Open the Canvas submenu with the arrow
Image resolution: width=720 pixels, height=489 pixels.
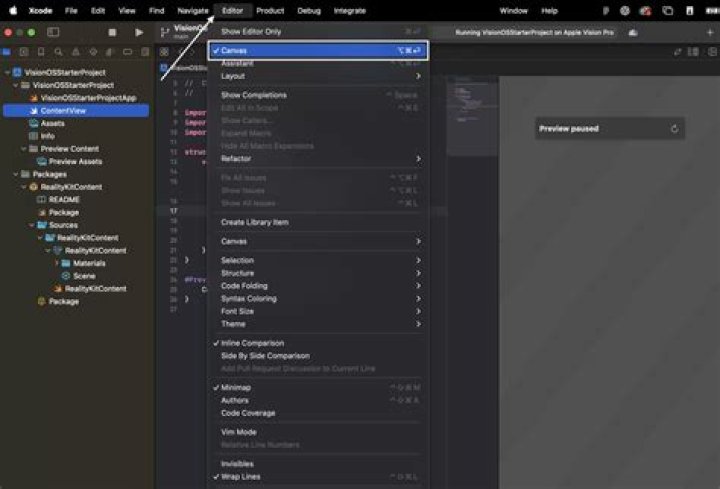(x=318, y=241)
